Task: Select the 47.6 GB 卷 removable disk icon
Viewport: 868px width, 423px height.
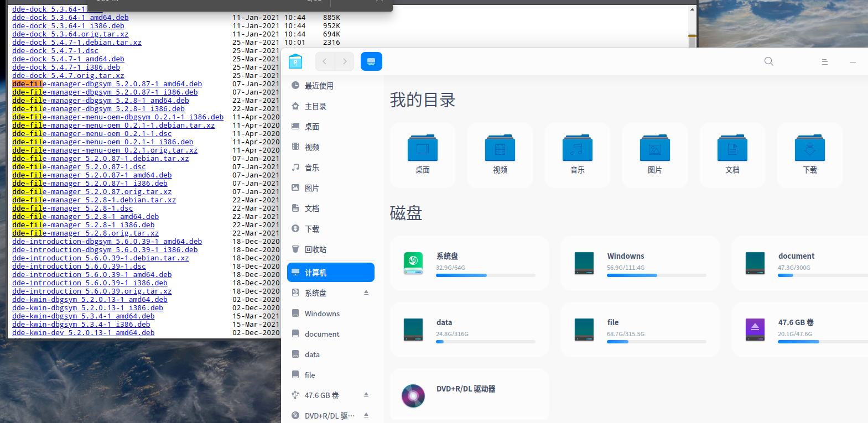Action: tap(755, 330)
